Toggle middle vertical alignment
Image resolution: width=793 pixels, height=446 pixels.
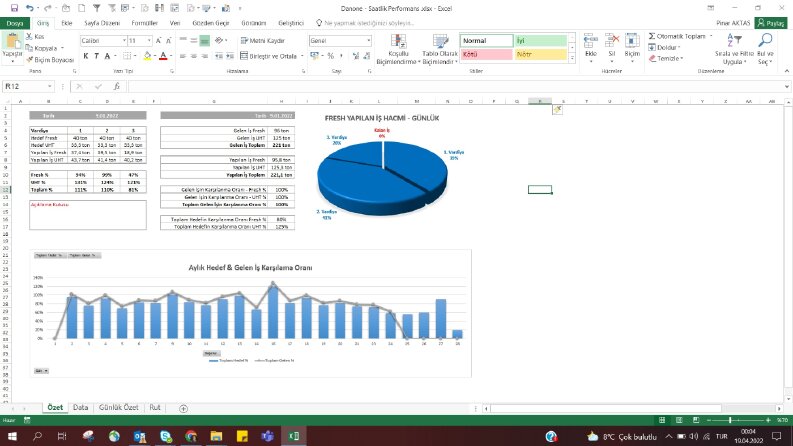point(194,40)
